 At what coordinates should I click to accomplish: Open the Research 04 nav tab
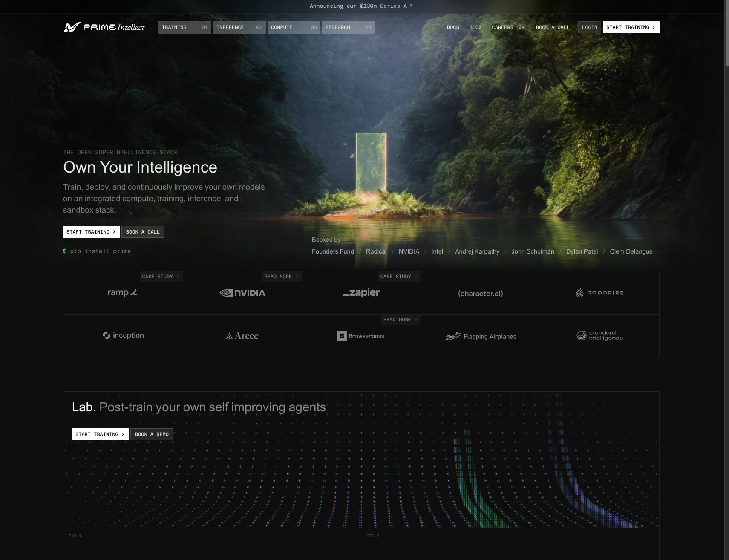pyautogui.click(x=349, y=27)
